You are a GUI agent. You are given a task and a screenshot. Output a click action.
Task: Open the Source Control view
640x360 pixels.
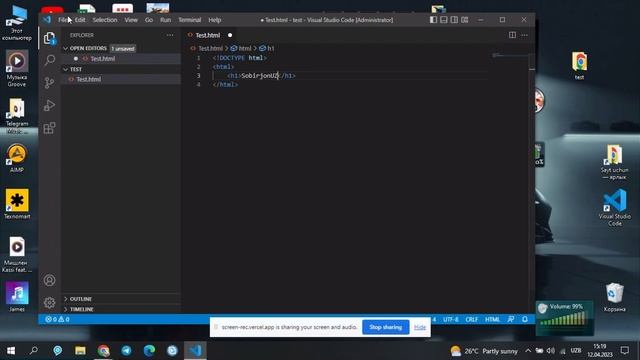tap(49, 83)
